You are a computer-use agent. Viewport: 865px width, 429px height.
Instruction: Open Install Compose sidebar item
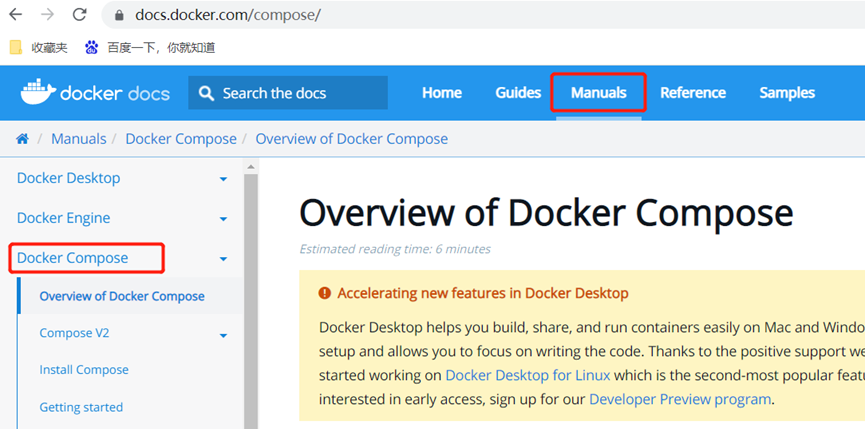84,370
